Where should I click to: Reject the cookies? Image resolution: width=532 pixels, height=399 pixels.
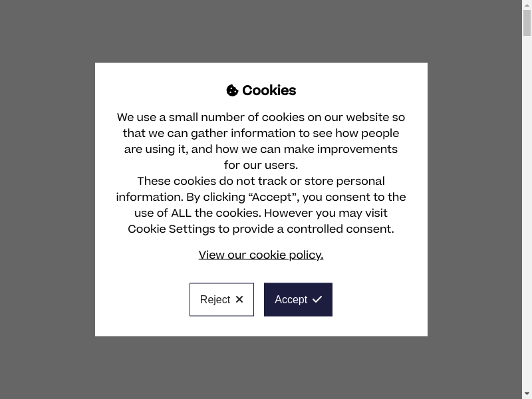(x=221, y=299)
